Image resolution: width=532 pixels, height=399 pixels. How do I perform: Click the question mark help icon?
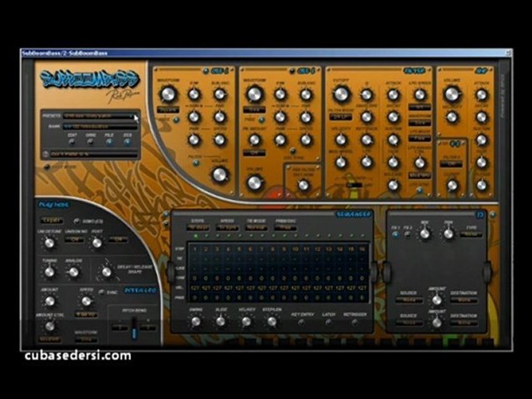pyautogui.click(x=46, y=155)
